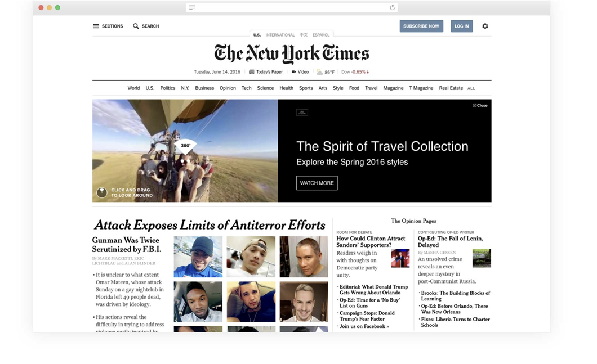Expand ALL sections in the navigation bar
The height and width of the screenshot is (364, 597).
click(x=471, y=88)
